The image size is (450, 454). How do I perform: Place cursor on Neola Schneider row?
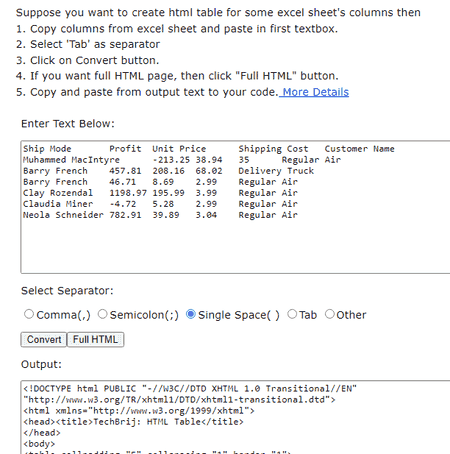[160, 215]
